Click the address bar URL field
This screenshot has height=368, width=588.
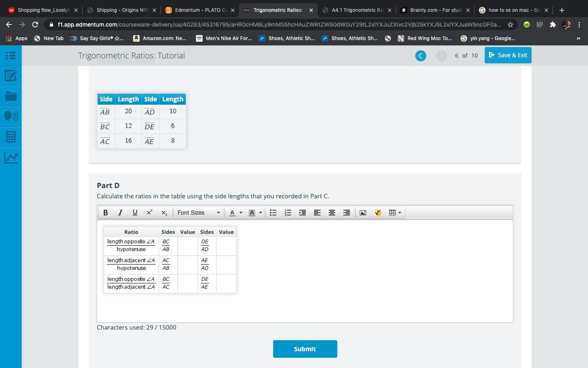click(279, 25)
